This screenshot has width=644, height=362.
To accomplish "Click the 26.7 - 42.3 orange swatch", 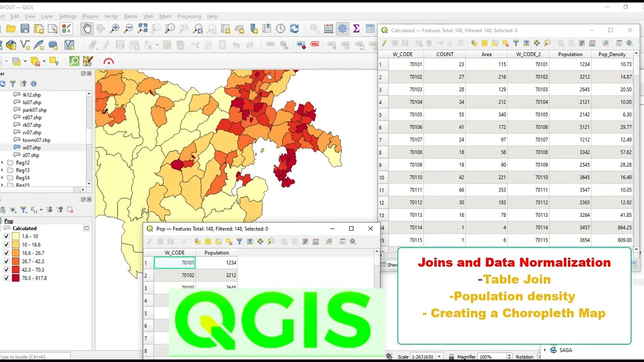I will coord(16,261).
